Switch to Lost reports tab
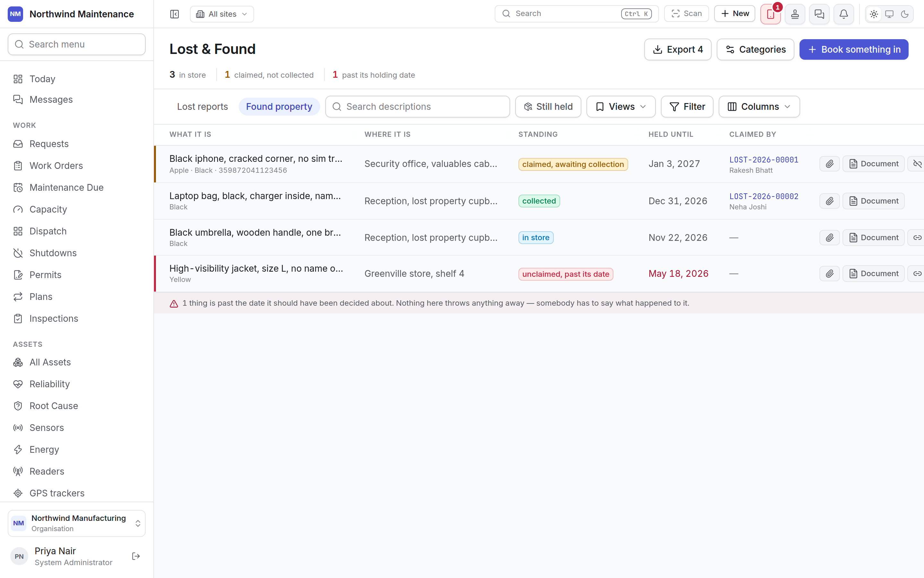924x578 pixels. point(202,107)
